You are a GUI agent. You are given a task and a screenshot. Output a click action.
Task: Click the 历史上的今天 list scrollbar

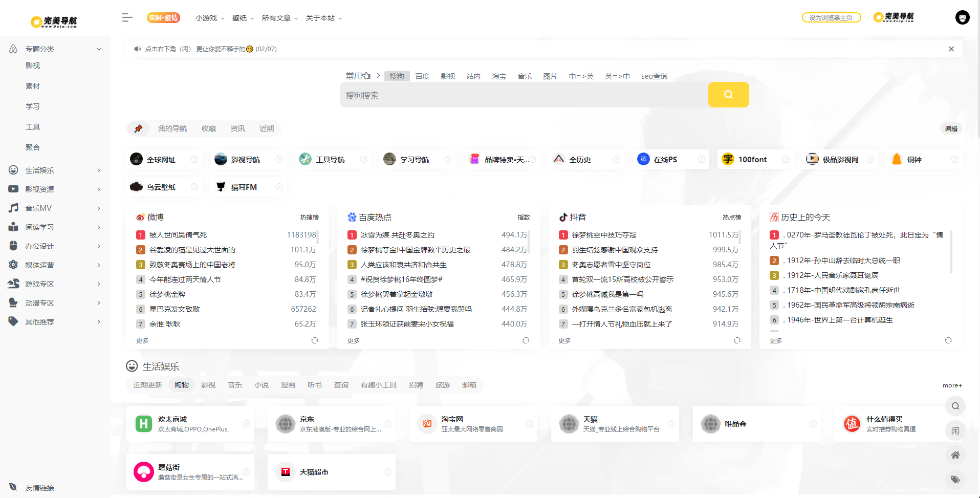pos(951,251)
